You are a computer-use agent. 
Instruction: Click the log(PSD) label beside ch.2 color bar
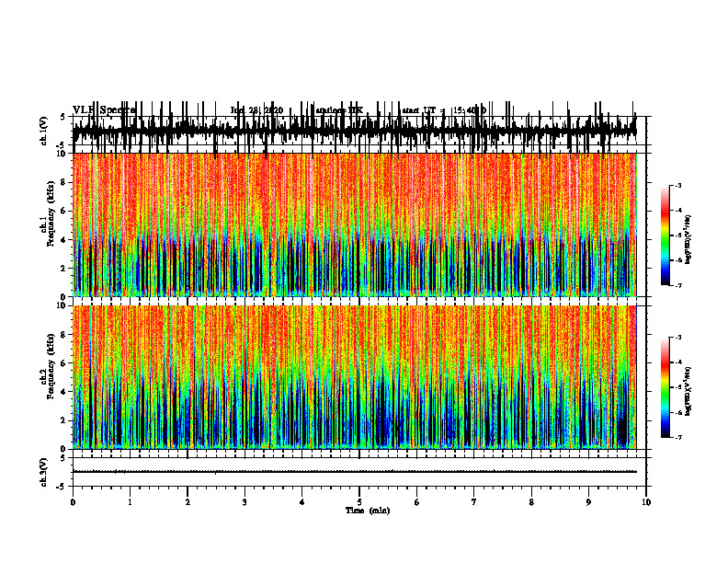(688, 391)
